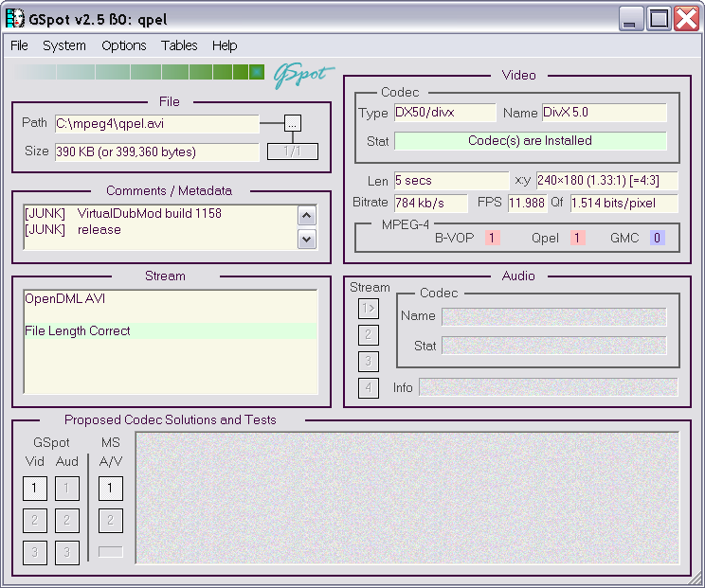Click the GMC indicator showing 0

click(x=657, y=238)
